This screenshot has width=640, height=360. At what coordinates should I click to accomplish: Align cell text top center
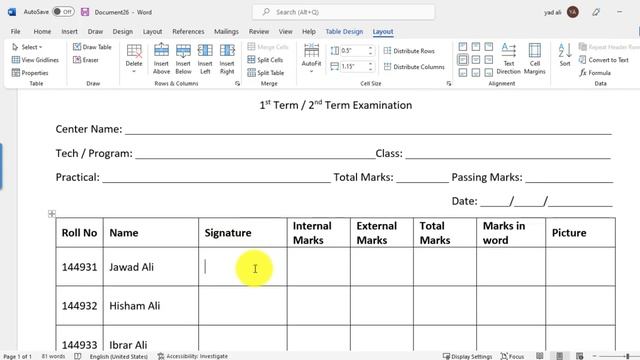coord(476,47)
